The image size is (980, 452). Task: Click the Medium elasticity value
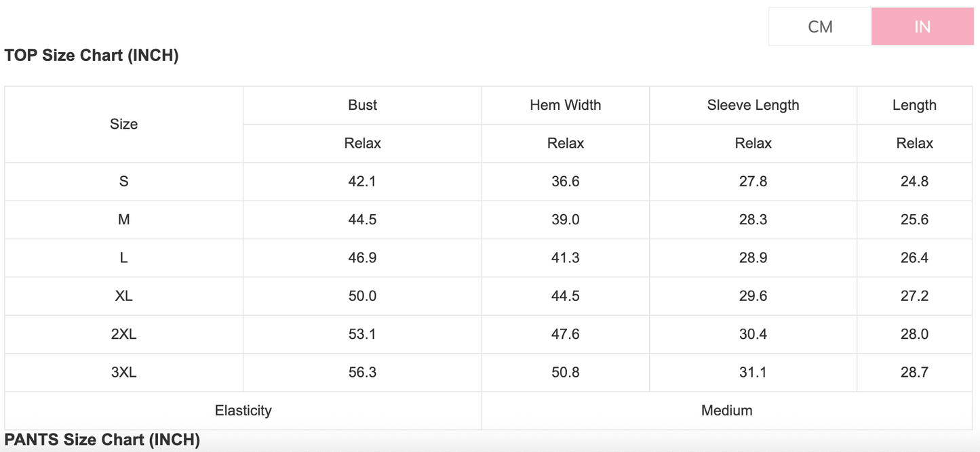click(x=726, y=410)
